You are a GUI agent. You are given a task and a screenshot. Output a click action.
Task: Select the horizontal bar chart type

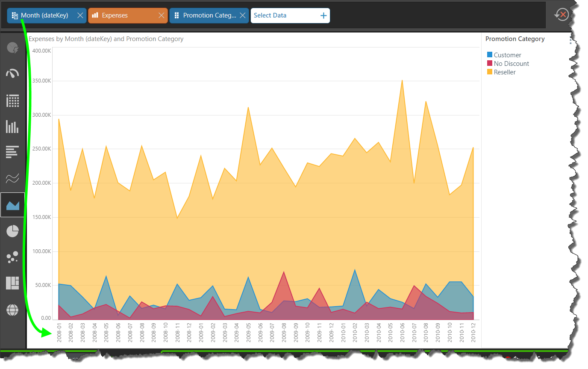[x=12, y=152]
